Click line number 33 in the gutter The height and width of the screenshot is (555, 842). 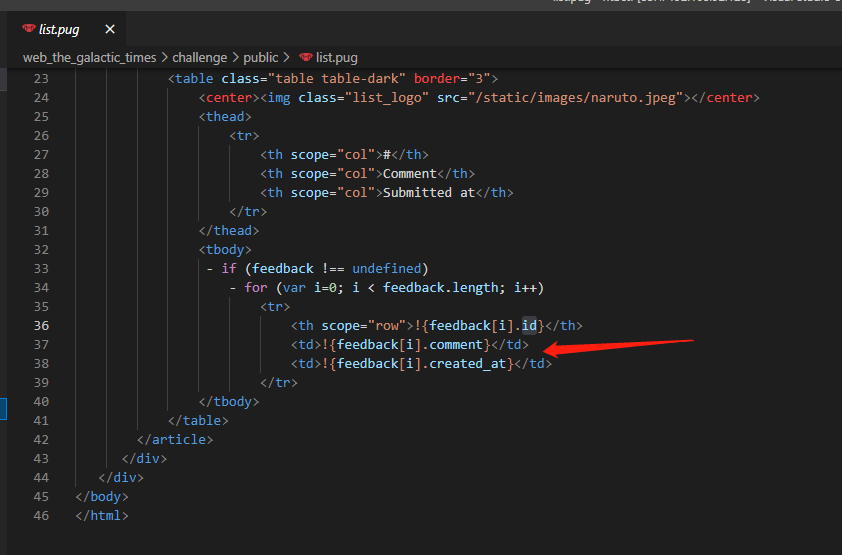click(41, 268)
